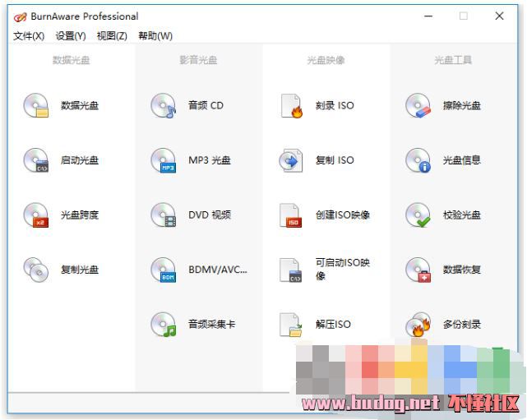Click the 擦除光盘 text label
The image size is (527, 420).
click(x=462, y=105)
